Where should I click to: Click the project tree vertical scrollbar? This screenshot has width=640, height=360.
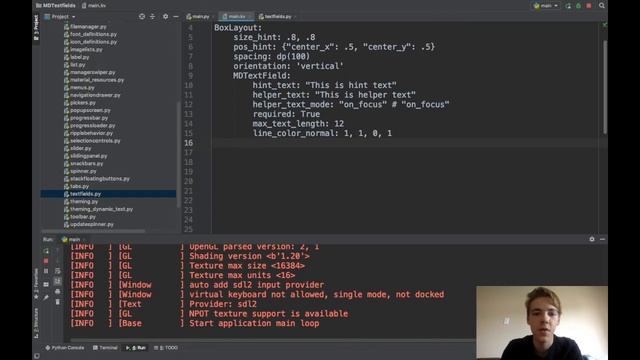click(x=178, y=155)
